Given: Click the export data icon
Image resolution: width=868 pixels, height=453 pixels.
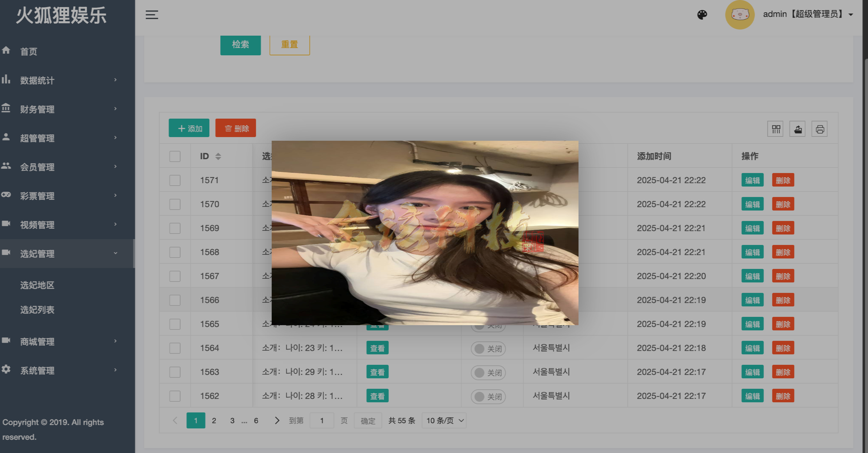Looking at the screenshot, I should point(797,128).
